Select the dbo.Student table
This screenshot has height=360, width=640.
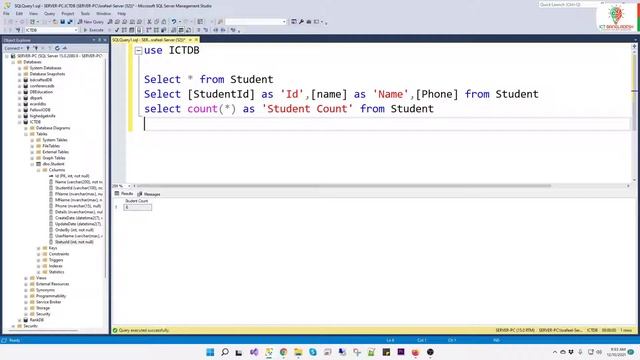coord(53,164)
